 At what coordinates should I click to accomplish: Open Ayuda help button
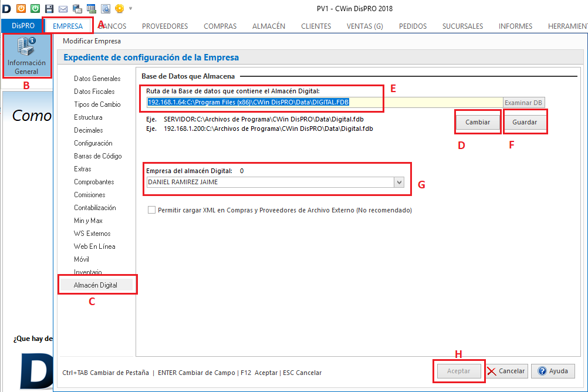click(x=553, y=371)
